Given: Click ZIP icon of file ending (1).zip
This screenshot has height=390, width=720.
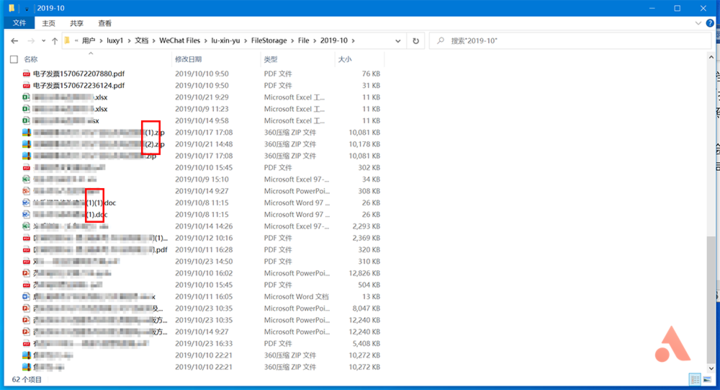Looking at the screenshot, I should pos(26,132).
